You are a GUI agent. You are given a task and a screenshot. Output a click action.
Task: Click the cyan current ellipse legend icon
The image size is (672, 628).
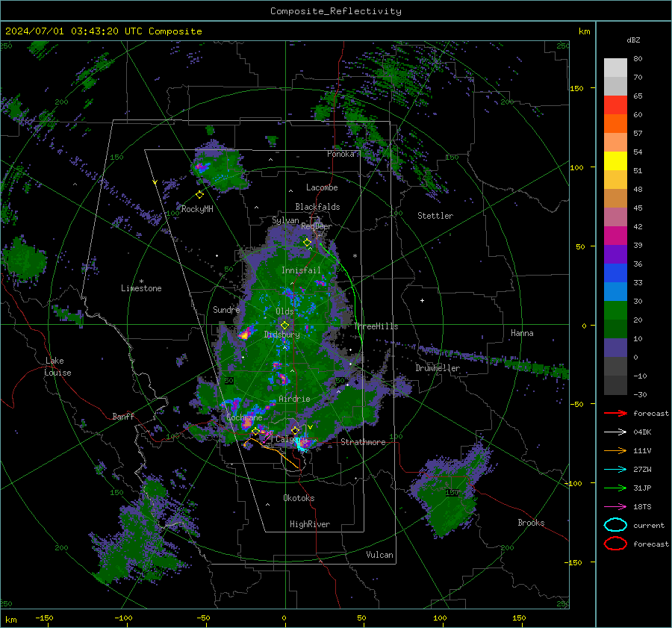615,525
